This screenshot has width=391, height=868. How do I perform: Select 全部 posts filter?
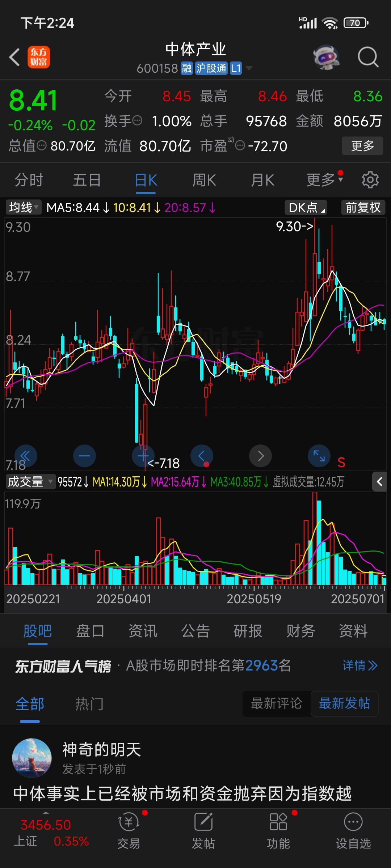[x=30, y=704]
